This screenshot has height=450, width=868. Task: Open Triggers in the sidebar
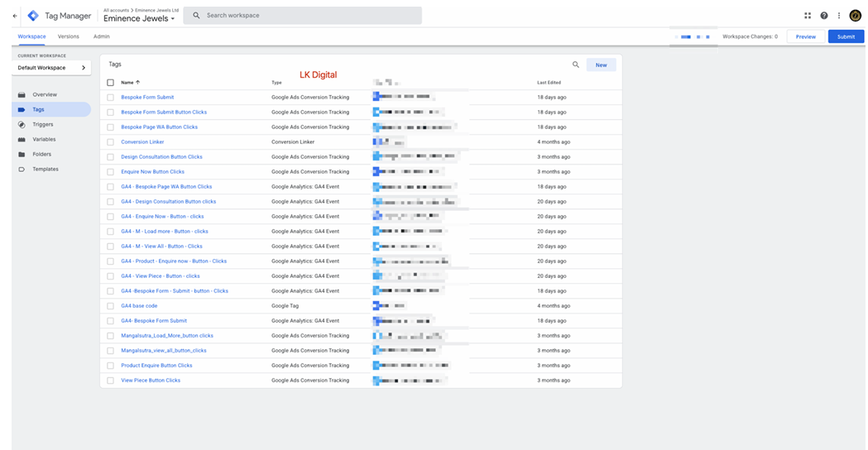pyautogui.click(x=43, y=125)
